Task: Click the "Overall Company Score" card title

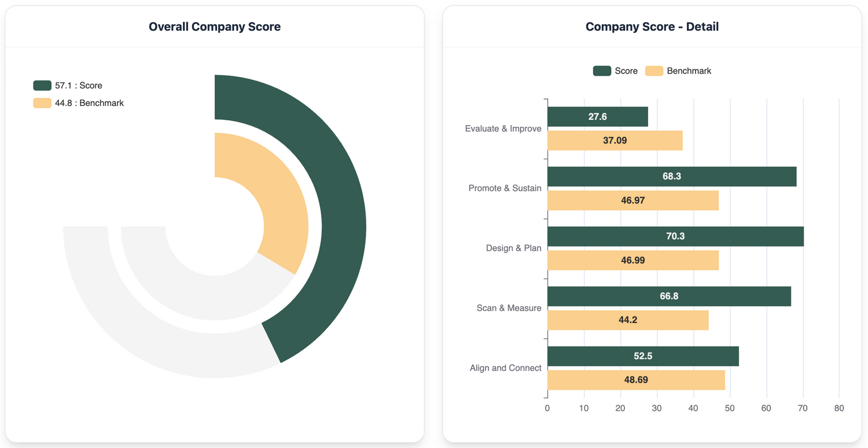Action: pos(215,27)
